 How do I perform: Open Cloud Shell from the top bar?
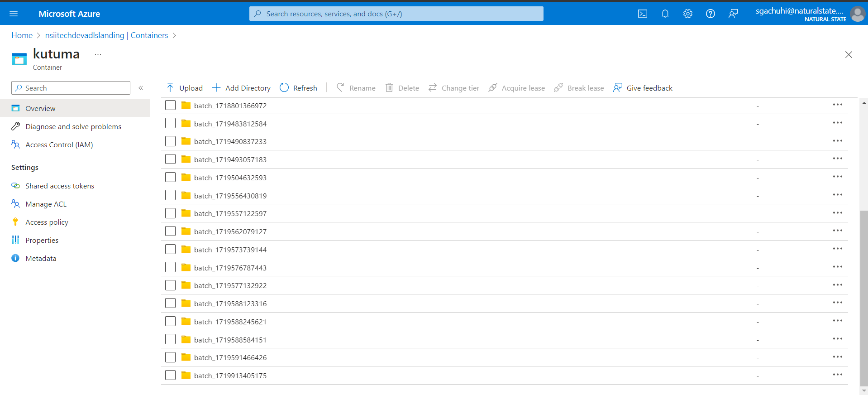[x=643, y=14]
